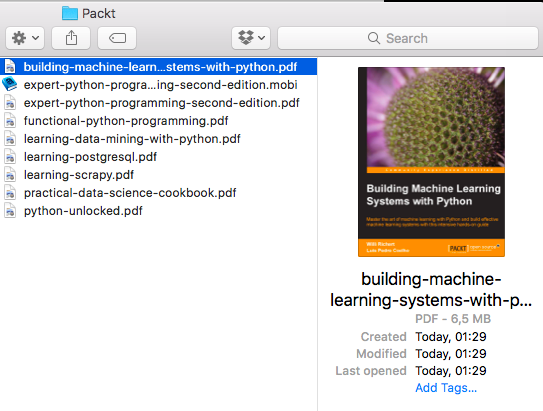The image size is (543, 411).
Task: Click the Edit Tags toolbar button
Action: pyautogui.click(x=117, y=38)
